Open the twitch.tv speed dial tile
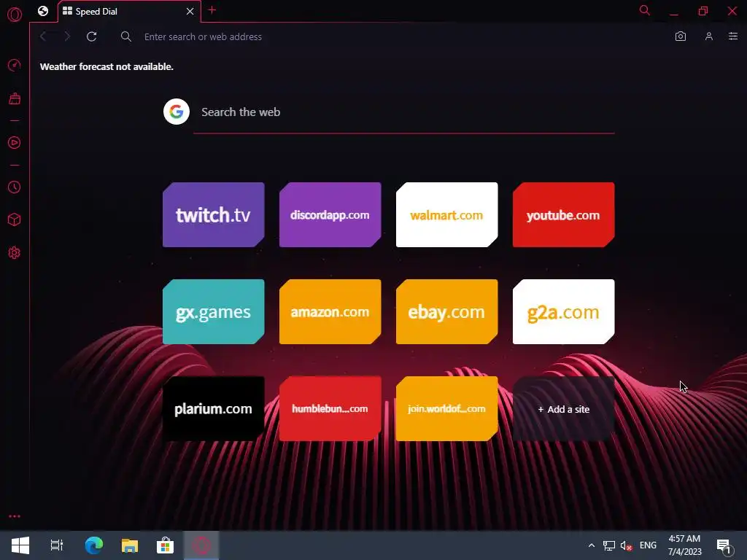 [x=214, y=215]
